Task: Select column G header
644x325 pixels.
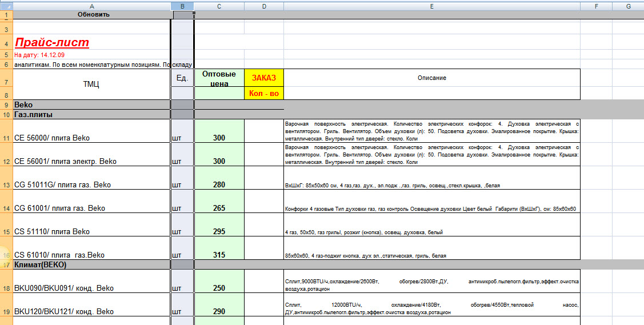Action: pos(628,6)
